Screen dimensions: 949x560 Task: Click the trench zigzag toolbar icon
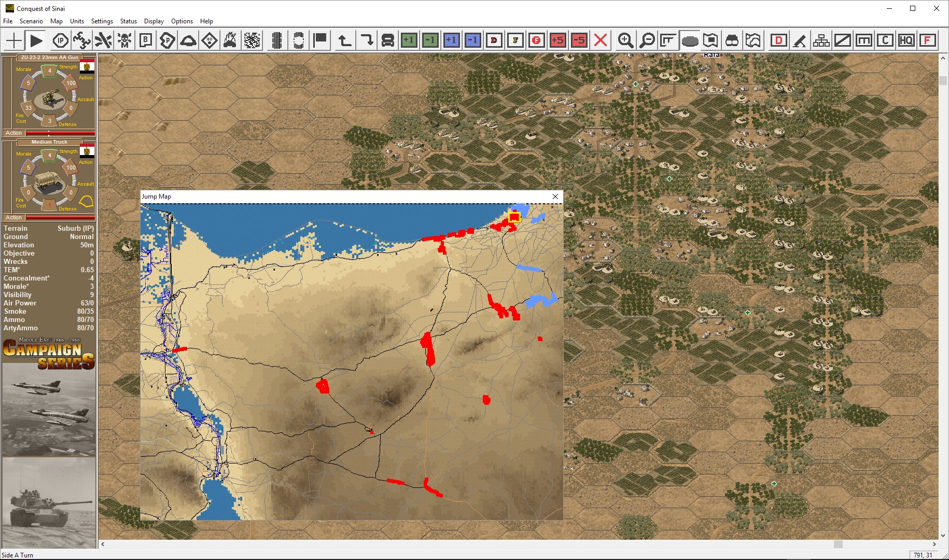click(x=82, y=40)
